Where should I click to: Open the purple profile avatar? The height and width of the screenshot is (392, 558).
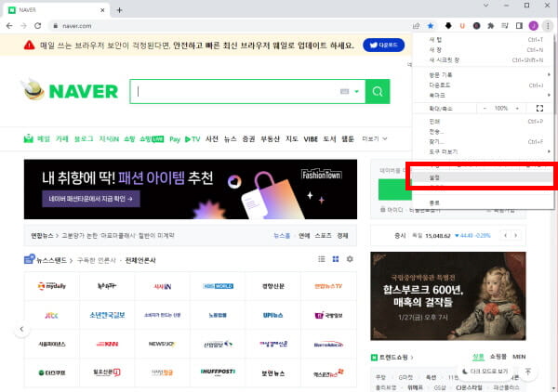(534, 26)
